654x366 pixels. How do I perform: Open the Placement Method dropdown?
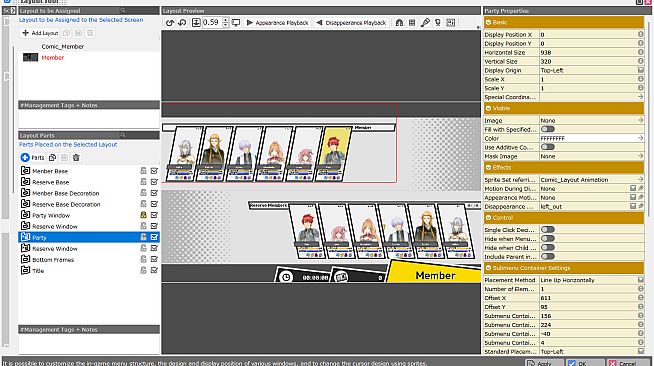point(641,280)
